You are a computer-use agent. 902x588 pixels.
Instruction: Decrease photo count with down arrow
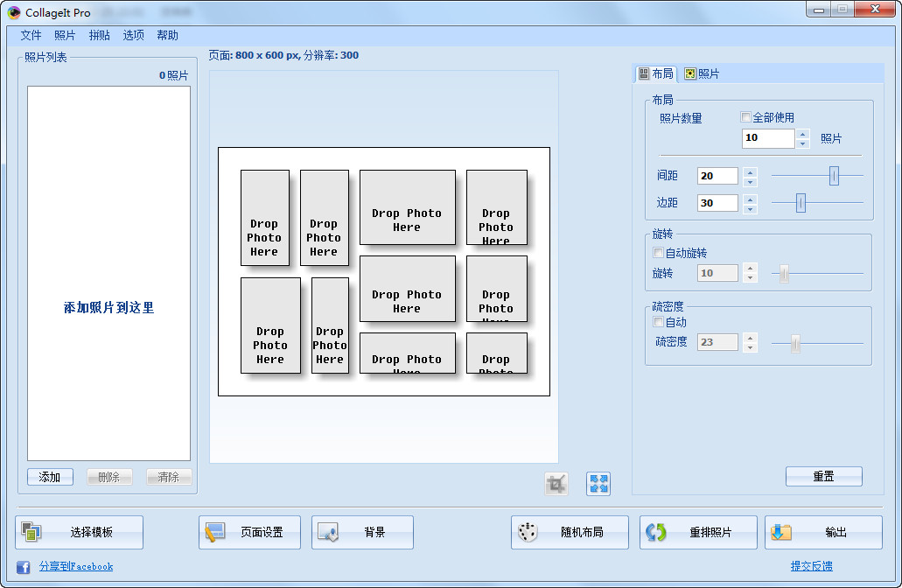[x=803, y=143]
